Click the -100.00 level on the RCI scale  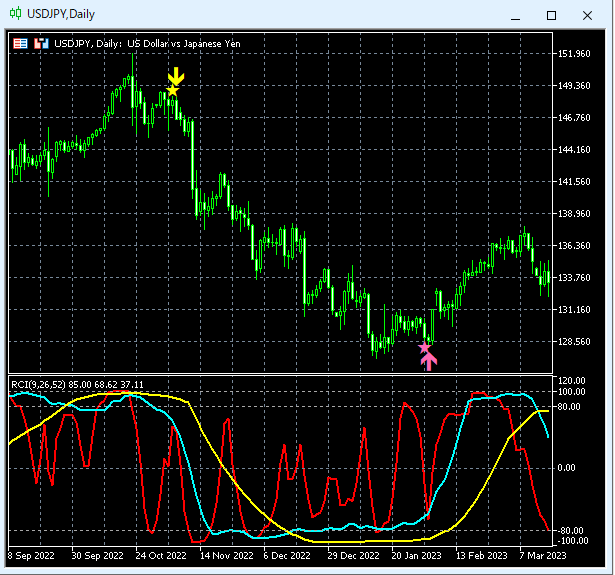tap(571, 541)
